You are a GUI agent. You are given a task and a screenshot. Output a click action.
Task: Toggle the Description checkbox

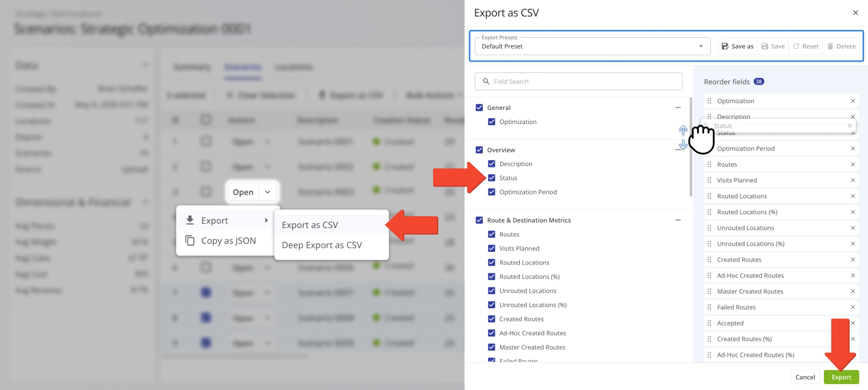pos(492,164)
